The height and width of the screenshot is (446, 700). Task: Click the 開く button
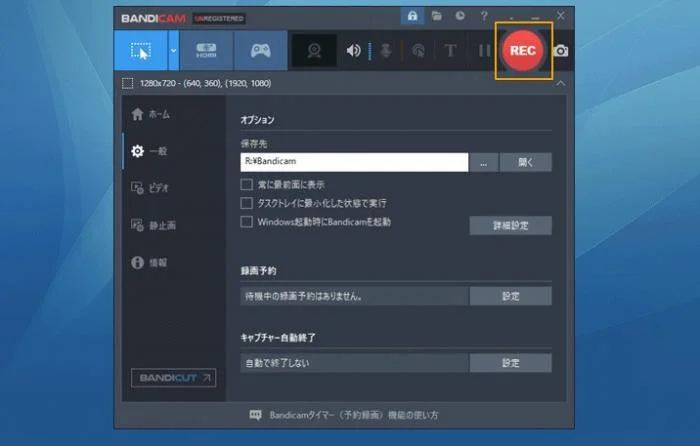coord(525,163)
